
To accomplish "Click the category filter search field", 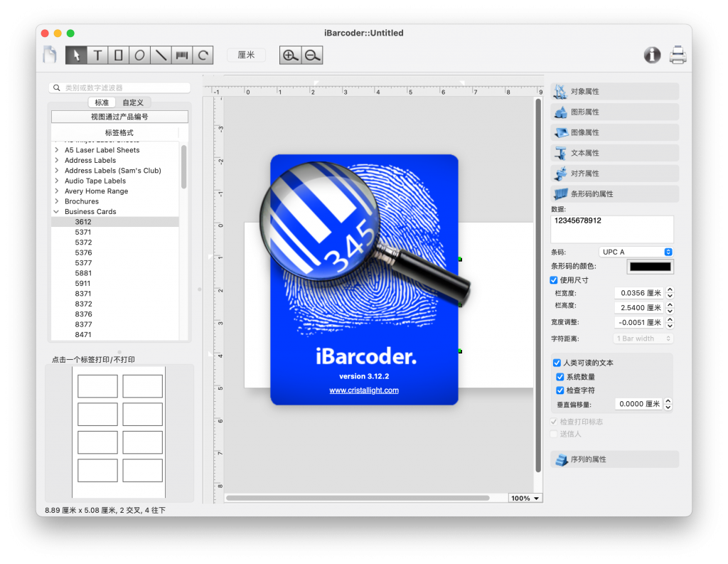I will pyautogui.click(x=119, y=87).
